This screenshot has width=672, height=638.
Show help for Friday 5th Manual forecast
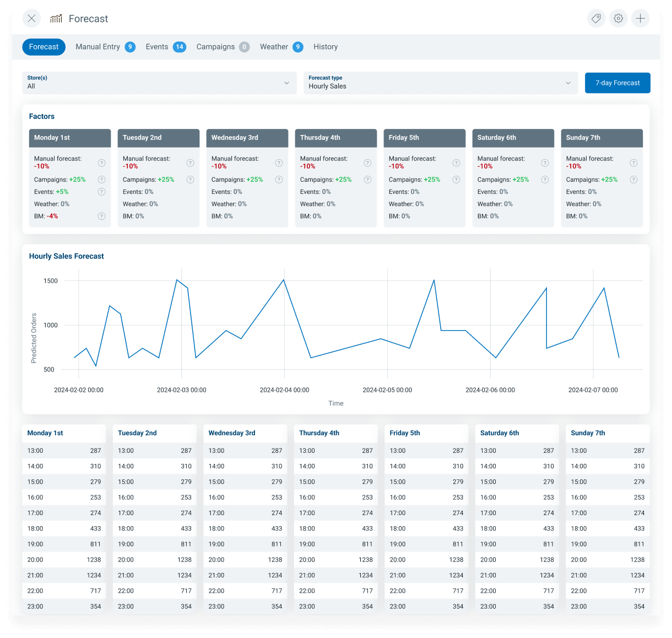coord(456,163)
